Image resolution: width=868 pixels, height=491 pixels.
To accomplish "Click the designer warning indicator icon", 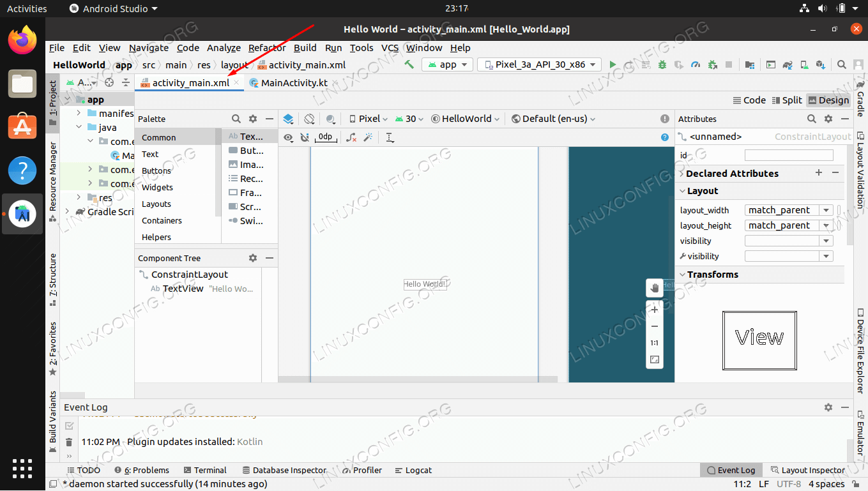I will pyautogui.click(x=665, y=119).
